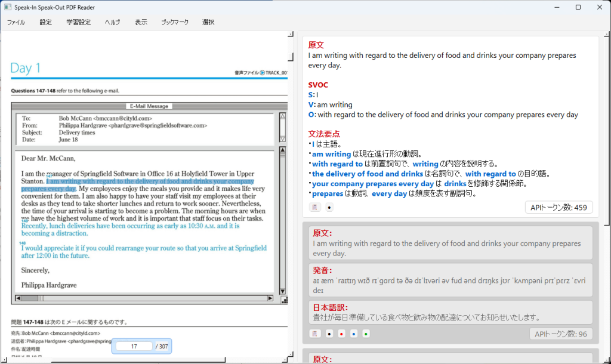Click the APIトークン数: 96 button
This screenshot has width=611, height=364.
pos(561,334)
